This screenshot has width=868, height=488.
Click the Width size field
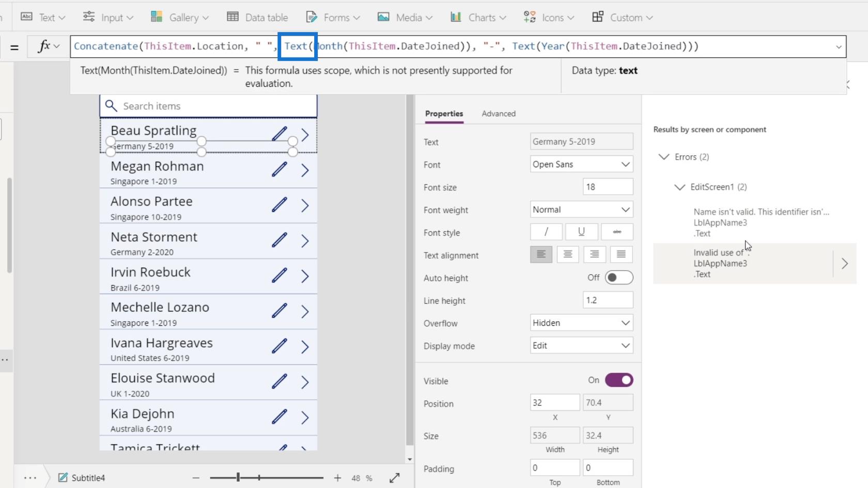tap(555, 435)
